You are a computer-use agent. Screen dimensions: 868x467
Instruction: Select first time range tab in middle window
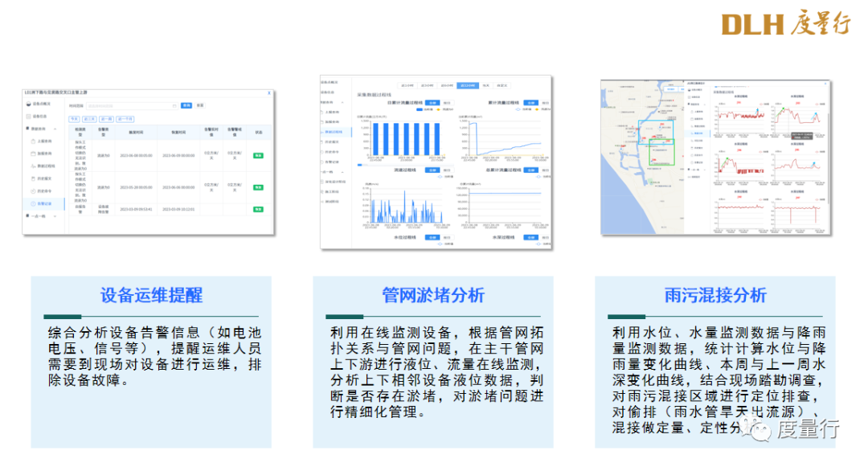click(407, 86)
